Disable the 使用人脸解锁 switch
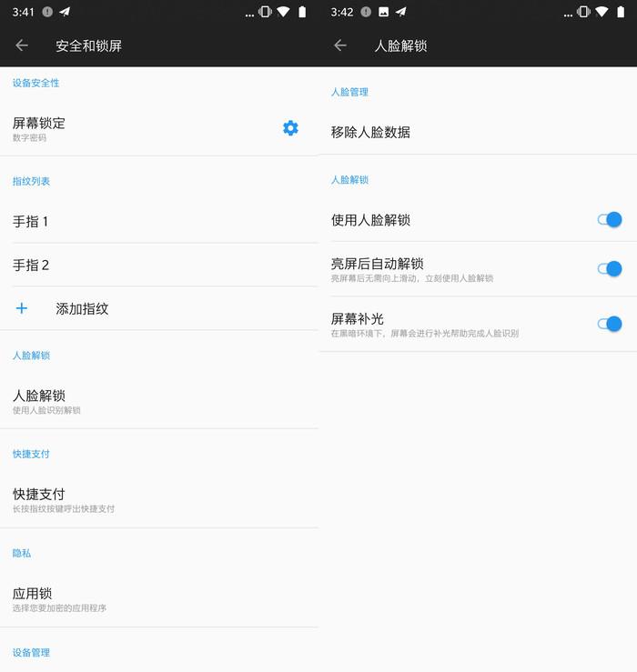637x672 pixels. 610,219
